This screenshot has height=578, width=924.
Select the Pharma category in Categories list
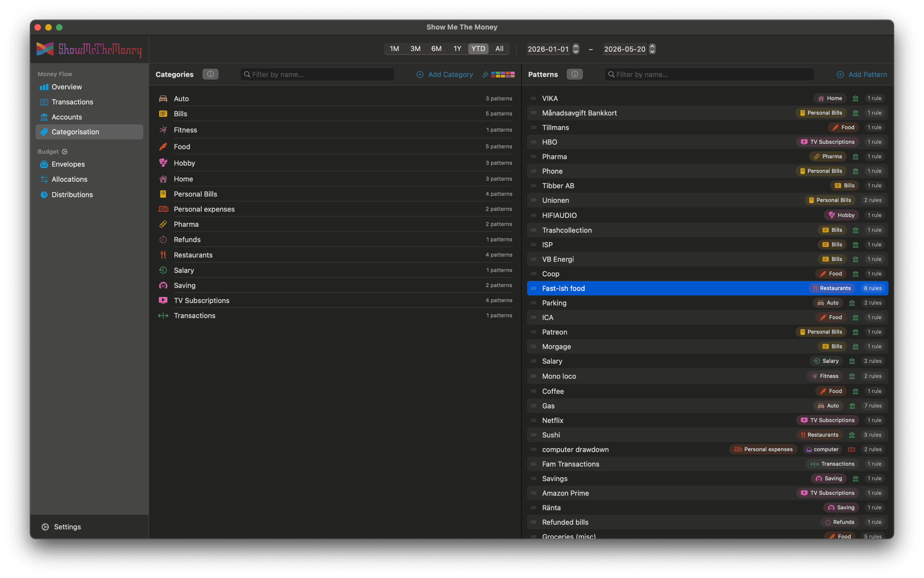coord(335,224)
